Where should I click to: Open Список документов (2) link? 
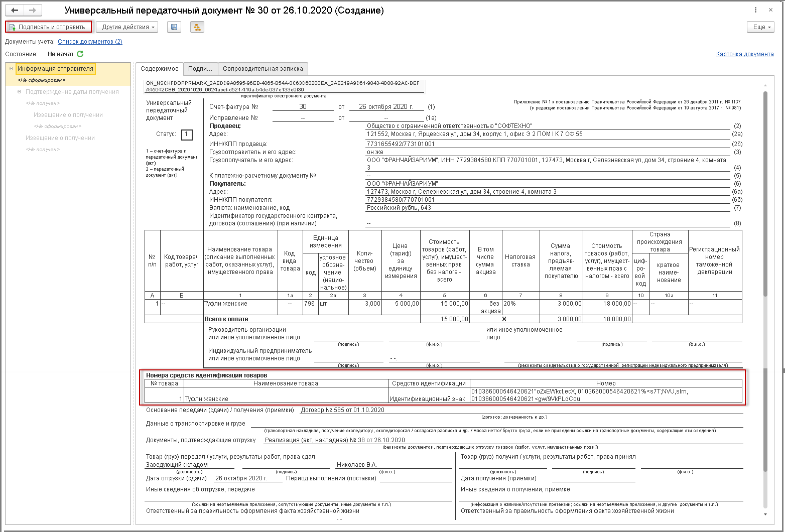click(x=90, y=42)
